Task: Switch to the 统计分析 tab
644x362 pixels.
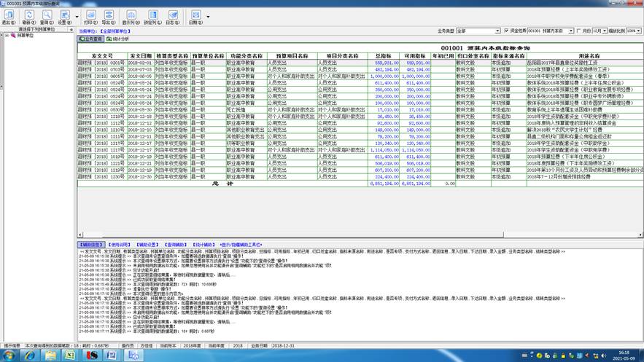Action: 118,39
